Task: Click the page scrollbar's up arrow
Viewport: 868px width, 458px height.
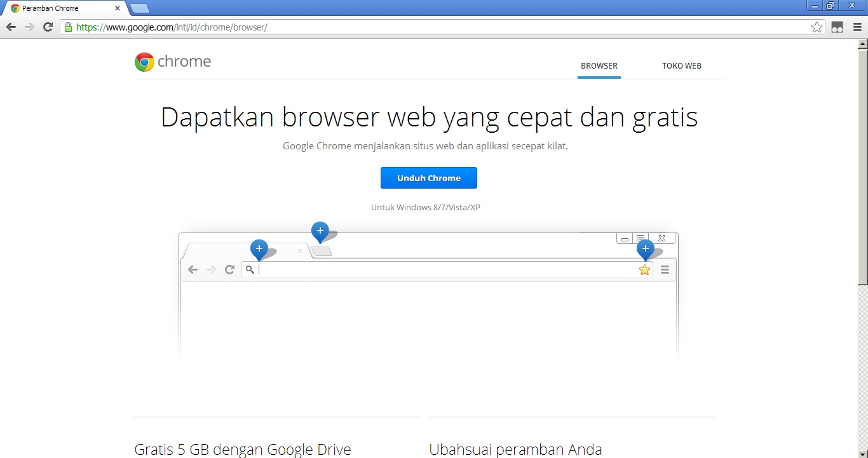Action: pos(863,44)
